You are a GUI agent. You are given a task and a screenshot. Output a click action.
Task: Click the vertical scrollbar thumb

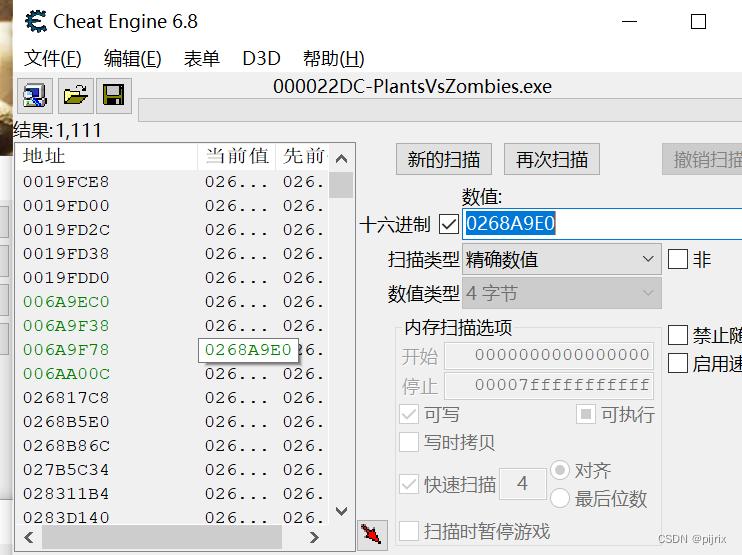pyautogui.click(x=341, y=185)
